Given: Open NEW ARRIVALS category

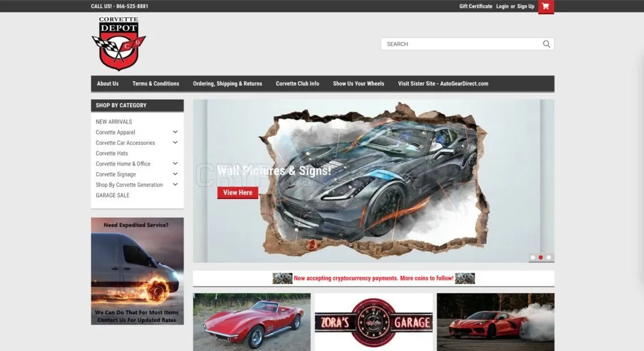Looking at the screenshot, I should click(114, 122).
